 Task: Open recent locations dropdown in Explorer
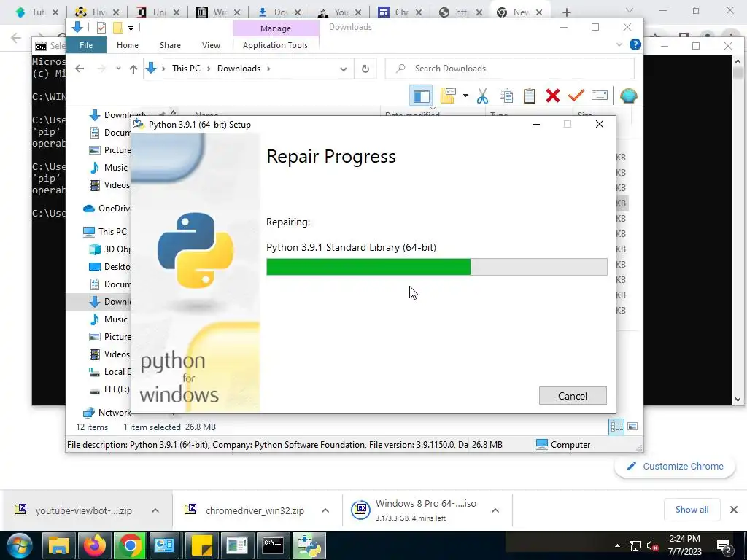tap(118, 69)
